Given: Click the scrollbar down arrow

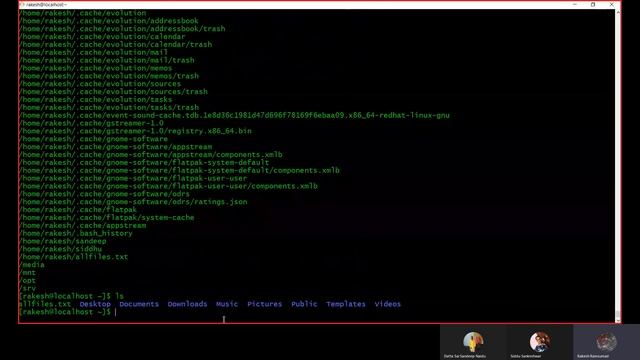Looking at the screenshot, I should coord(618,319).
